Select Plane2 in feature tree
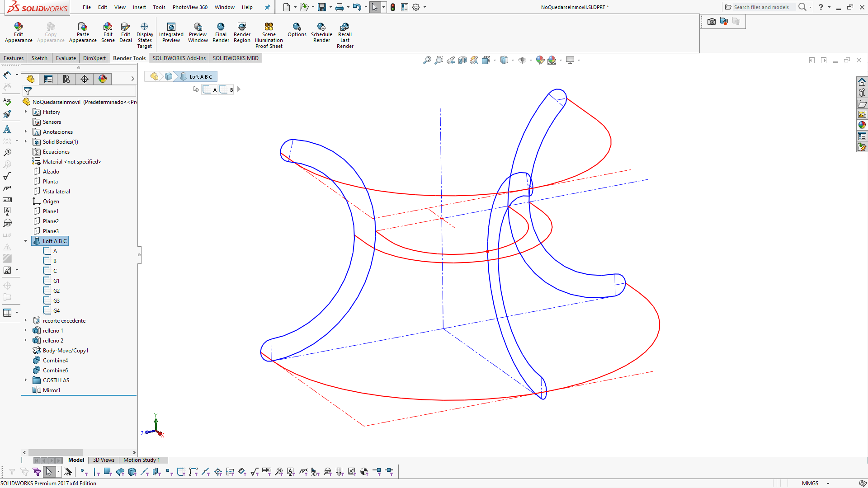Screen dimensions: 868x488 tap(46, 221)
